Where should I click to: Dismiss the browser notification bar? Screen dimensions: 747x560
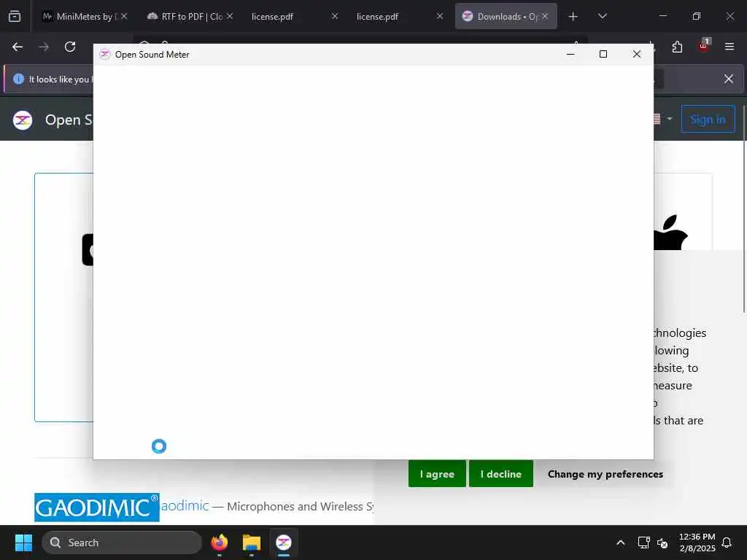729,79
